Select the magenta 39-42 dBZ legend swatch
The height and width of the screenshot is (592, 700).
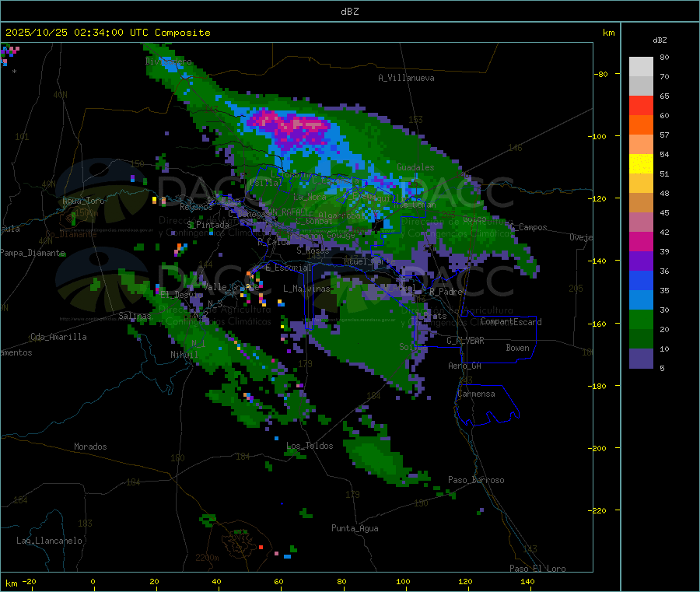(641, 241)
